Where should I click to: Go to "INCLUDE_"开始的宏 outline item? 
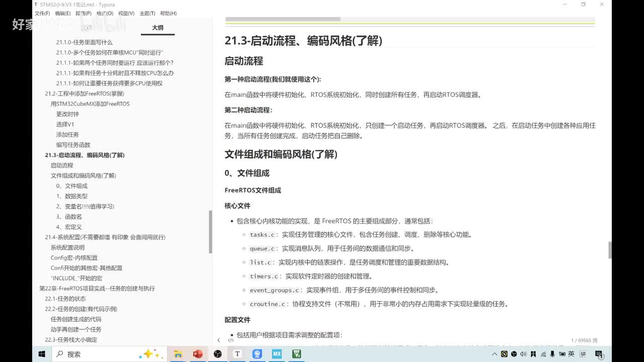(x=76, y=278)
